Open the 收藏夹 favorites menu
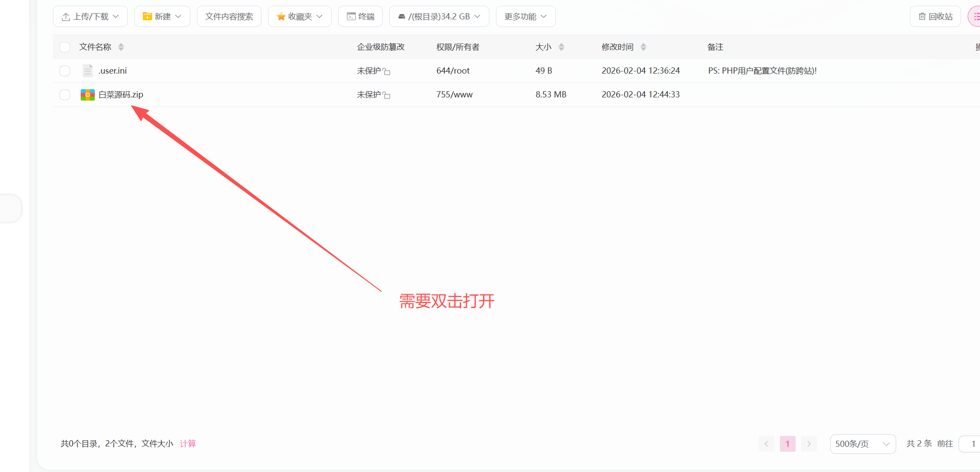This screenshot has width=980, height=472. coord(299,17)
